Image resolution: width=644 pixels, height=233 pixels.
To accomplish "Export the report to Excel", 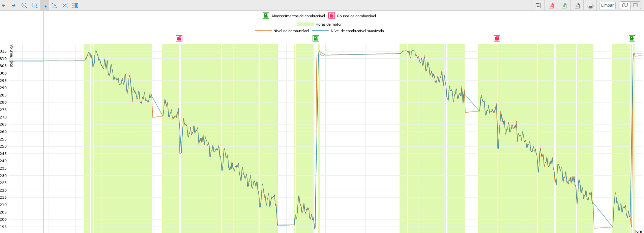I will pos(564,5).
